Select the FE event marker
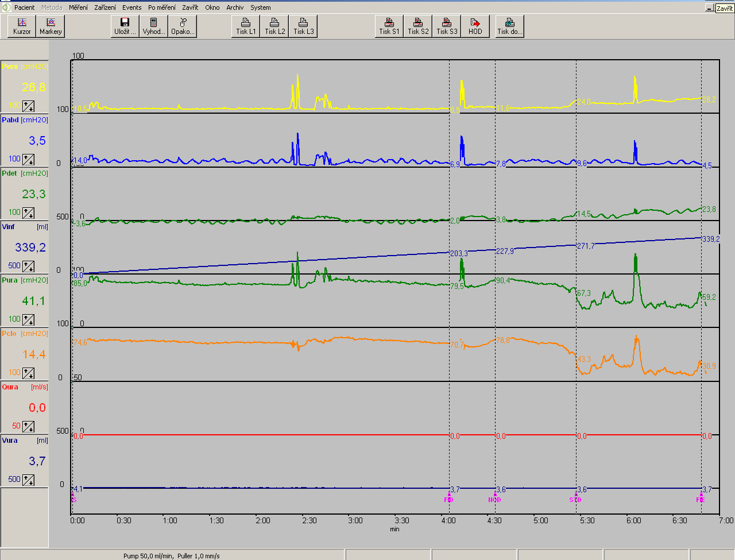The image size is (735, 560). click(701, 498)
